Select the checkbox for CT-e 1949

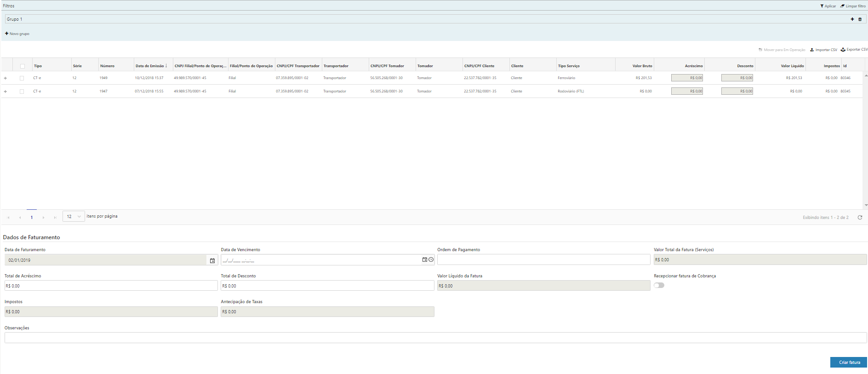(22, 78)
